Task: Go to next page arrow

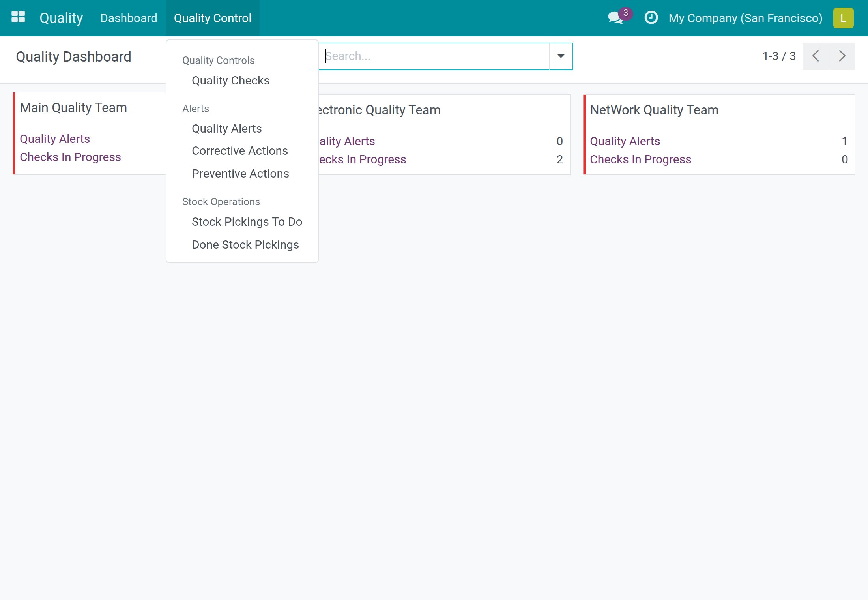Action: pos(842,56)
